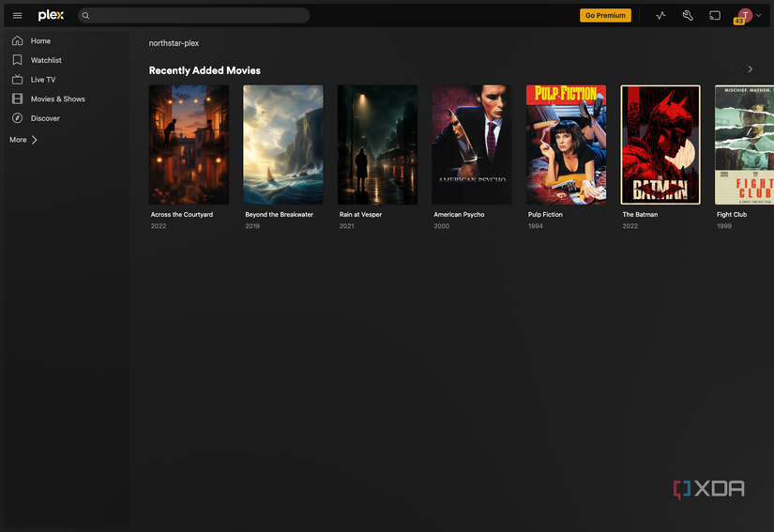Click the Discover compass icon
774x532 pixels.
tap(17, 118)
